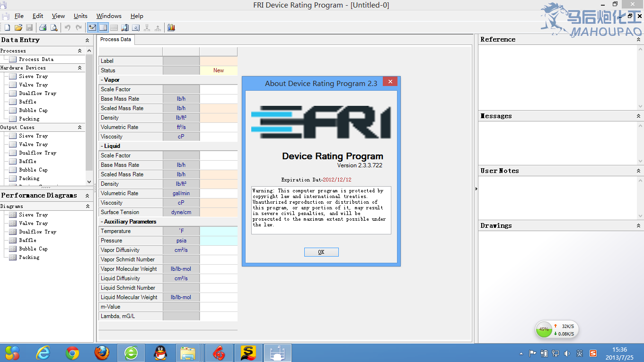Launch Internet Explorer from the taskbar
Image resolution: width=644 pixels, height=362 pixels.
[x=43, y=353]
